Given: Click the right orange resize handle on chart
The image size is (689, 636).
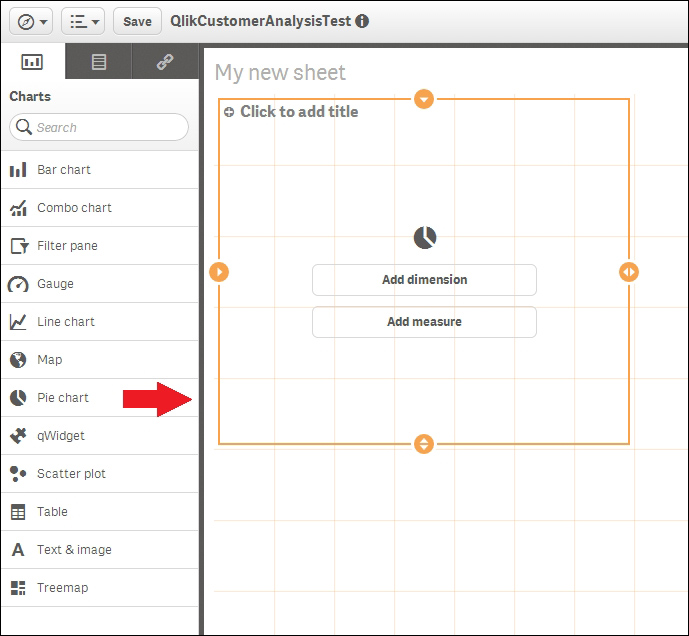Looking at the screenshot, I should point(629,272).
